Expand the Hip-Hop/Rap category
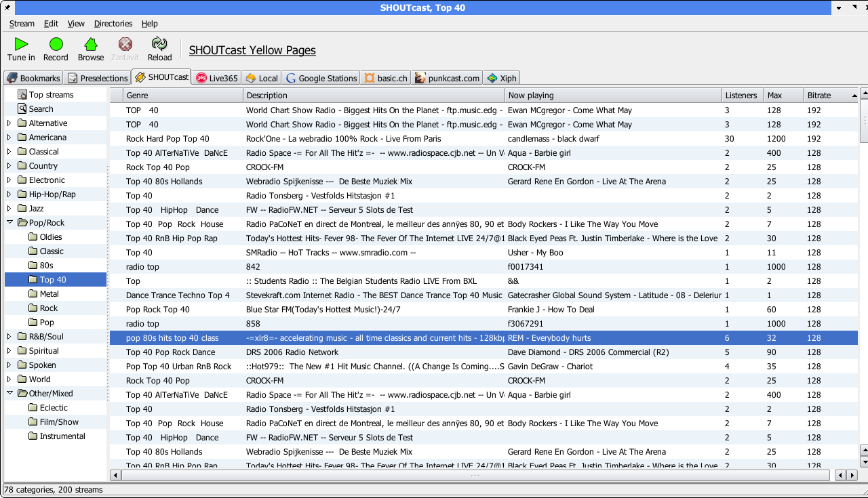Viewport: 868px width, 498px height. pos(9,194)
